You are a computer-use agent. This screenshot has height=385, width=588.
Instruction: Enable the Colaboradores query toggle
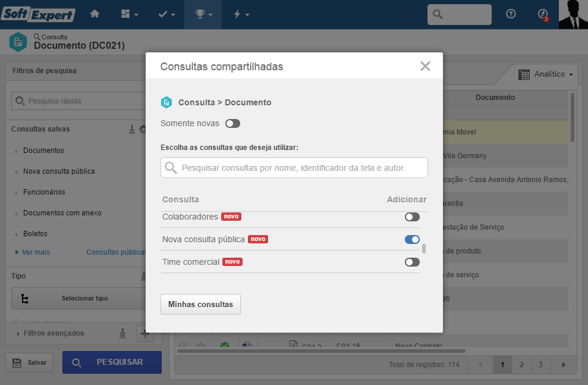[412, 217]
